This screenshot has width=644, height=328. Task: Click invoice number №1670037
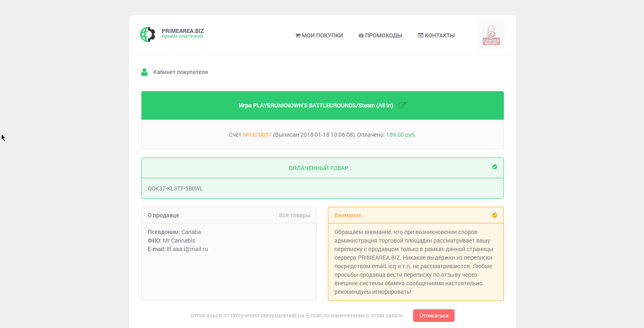[x=257, y=135]
